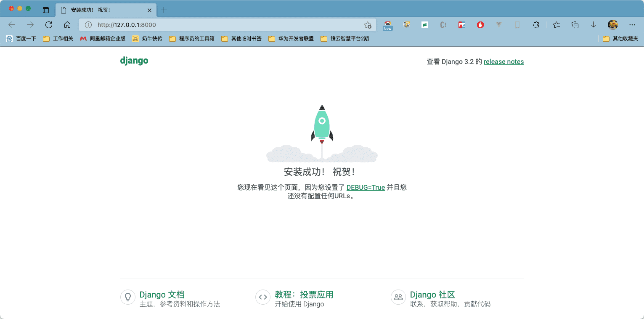
Task: Select the 安装成功！祝贺！ browser tab
Action: coord(106,10)
